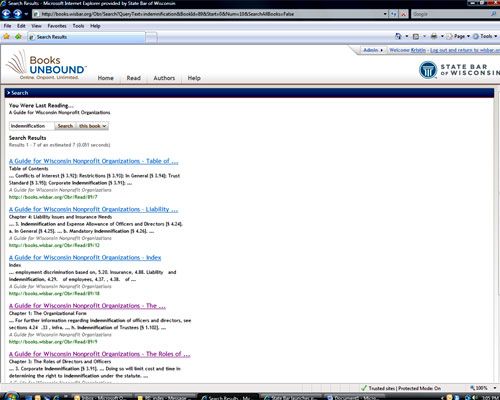
Task: Click the address bar URL field
Action: 207,14
